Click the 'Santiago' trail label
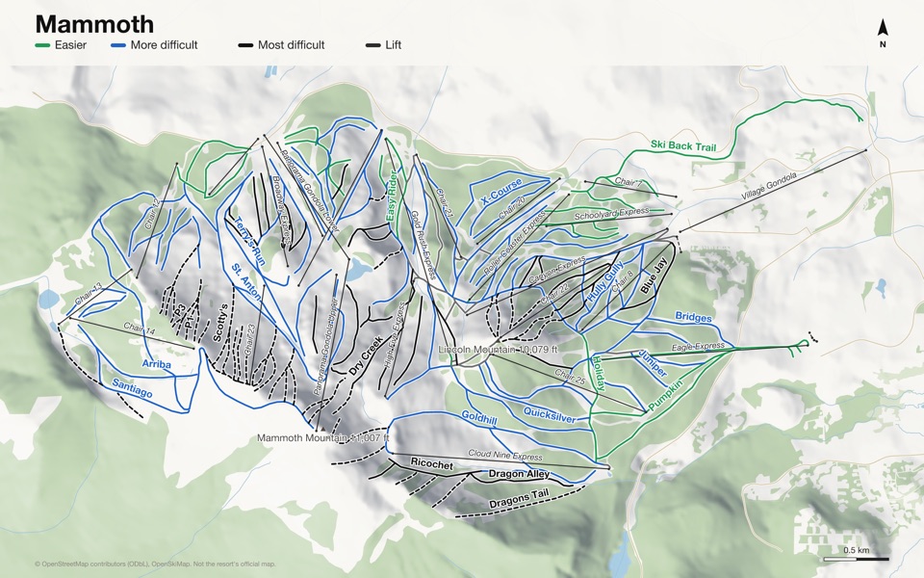 tap(133, 388)
